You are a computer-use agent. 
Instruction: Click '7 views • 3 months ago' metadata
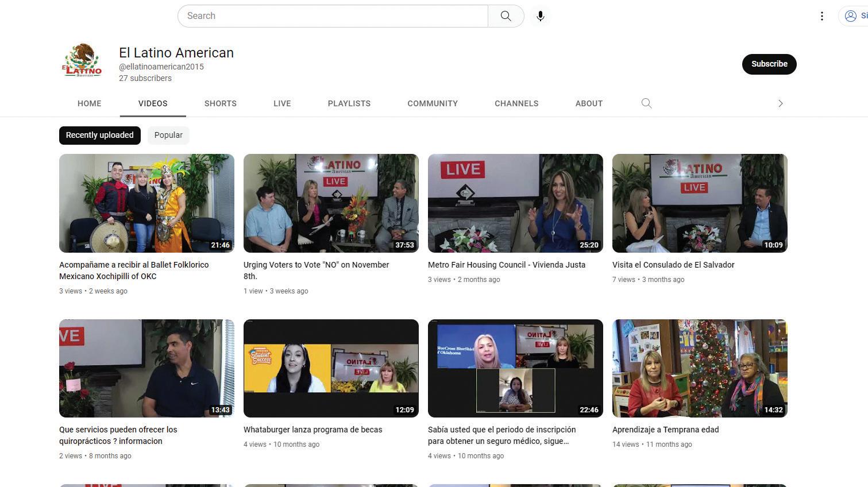[649, 280]
